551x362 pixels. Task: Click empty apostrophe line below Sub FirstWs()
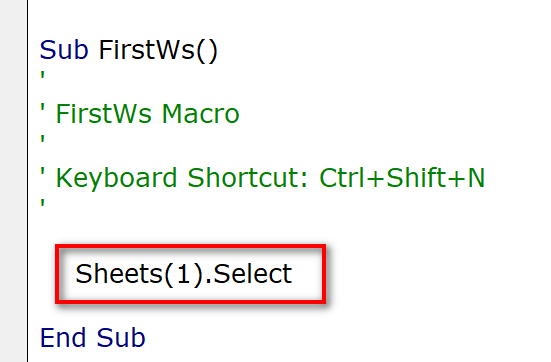point(43,76)
